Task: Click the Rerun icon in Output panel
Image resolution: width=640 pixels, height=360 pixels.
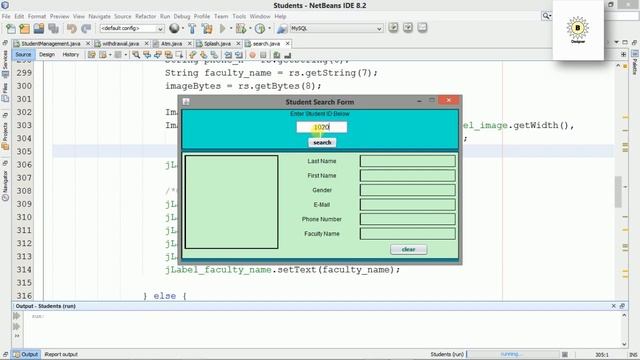Action: pos(17,316)
